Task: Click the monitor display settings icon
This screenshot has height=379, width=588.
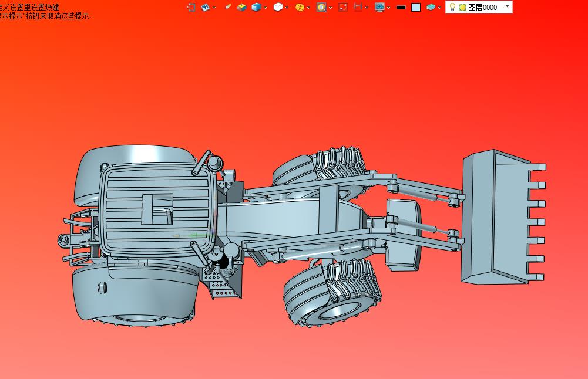Action: (379, 7)
